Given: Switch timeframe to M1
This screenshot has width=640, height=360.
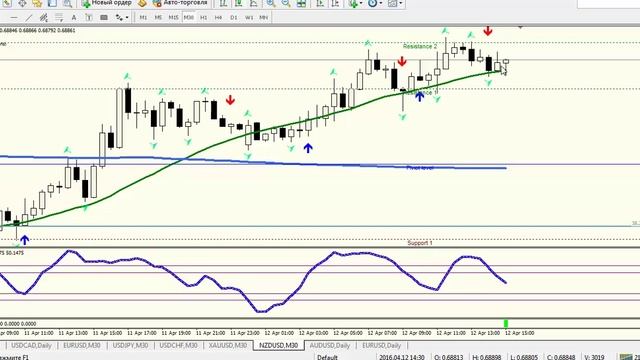Looking at the screenshot, I should click(143, 18).
